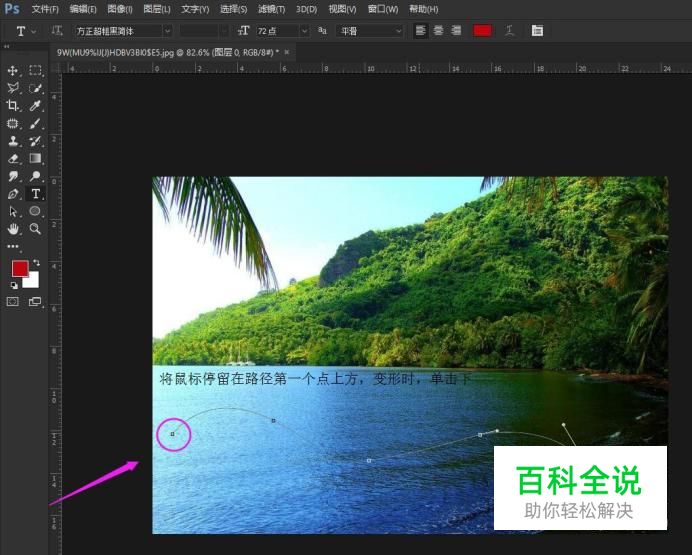The width and height of the screenshot is (692, 555).
Task: Select the Smudge tool
Action: click(12, 176)
